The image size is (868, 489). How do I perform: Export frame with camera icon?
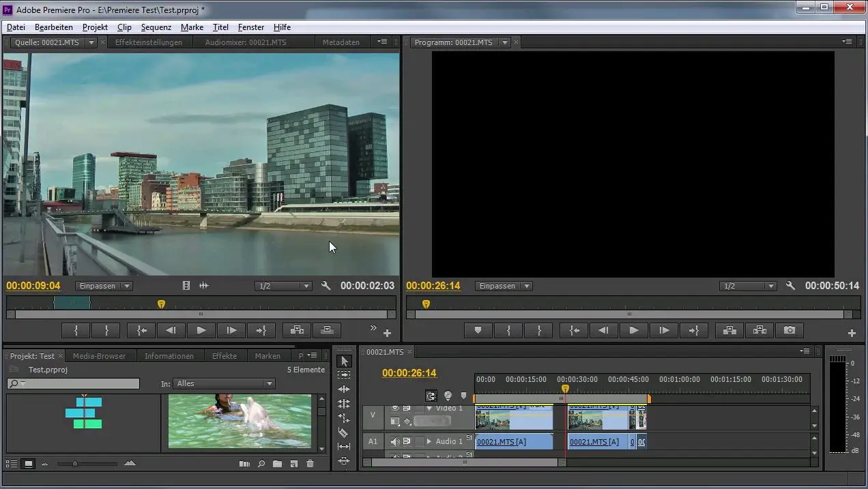point(790,330)
